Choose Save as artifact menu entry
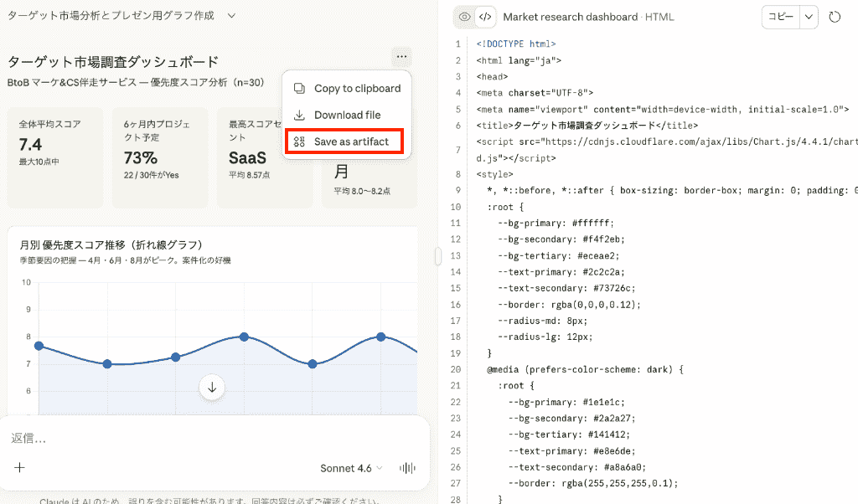The width and height of the screenshot is (858, 504). (x=344, y=141)
